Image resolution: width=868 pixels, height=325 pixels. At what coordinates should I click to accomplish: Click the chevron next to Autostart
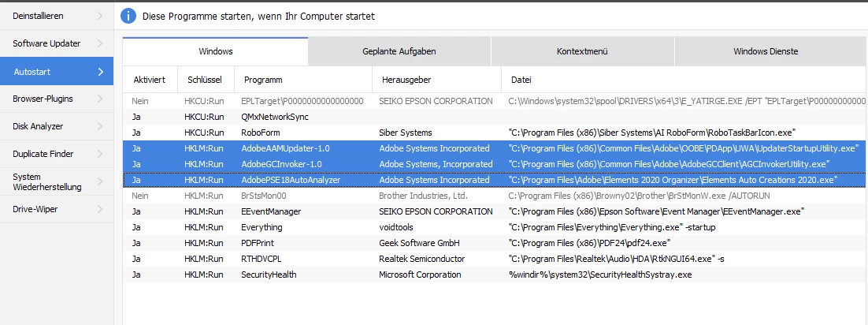(x=100, y=72)
